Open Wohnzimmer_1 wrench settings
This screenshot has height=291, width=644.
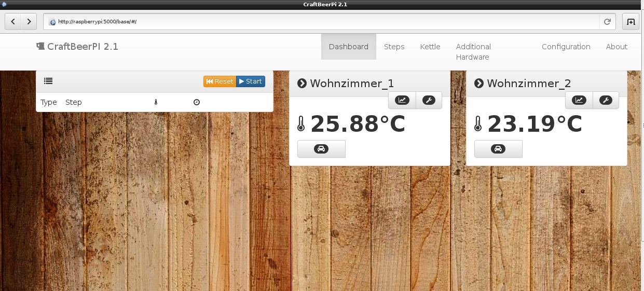coord(429,100)
